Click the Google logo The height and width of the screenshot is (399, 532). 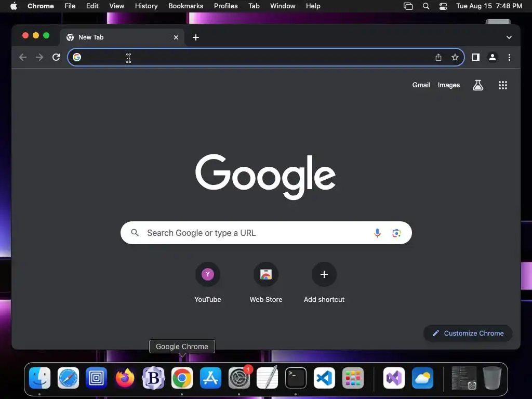click(265, 177)
